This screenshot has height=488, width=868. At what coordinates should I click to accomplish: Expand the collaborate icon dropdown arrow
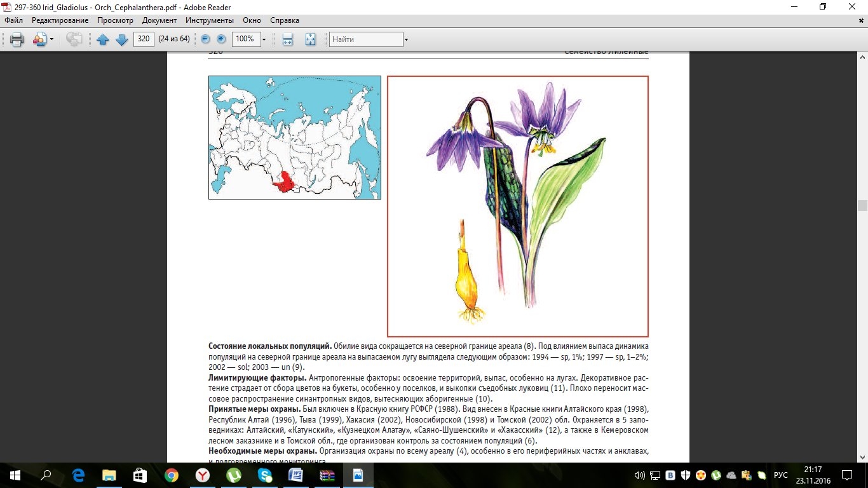[x=52, y=39]
